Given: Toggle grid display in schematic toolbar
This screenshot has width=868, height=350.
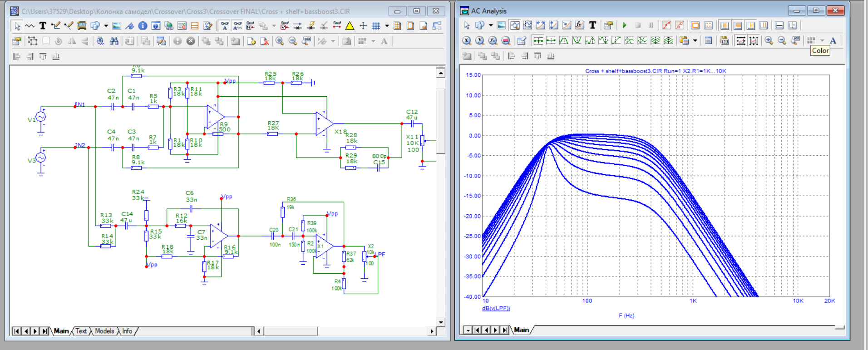Looking at the screenshot, I should click(x=376, y=26).
